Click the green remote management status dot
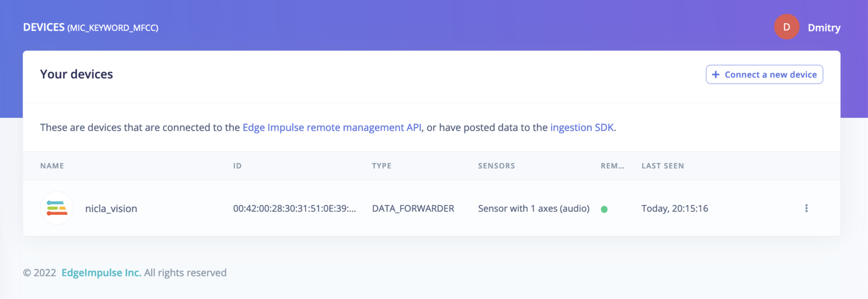Viewport: 868px width, 299px height. [604, 209]
